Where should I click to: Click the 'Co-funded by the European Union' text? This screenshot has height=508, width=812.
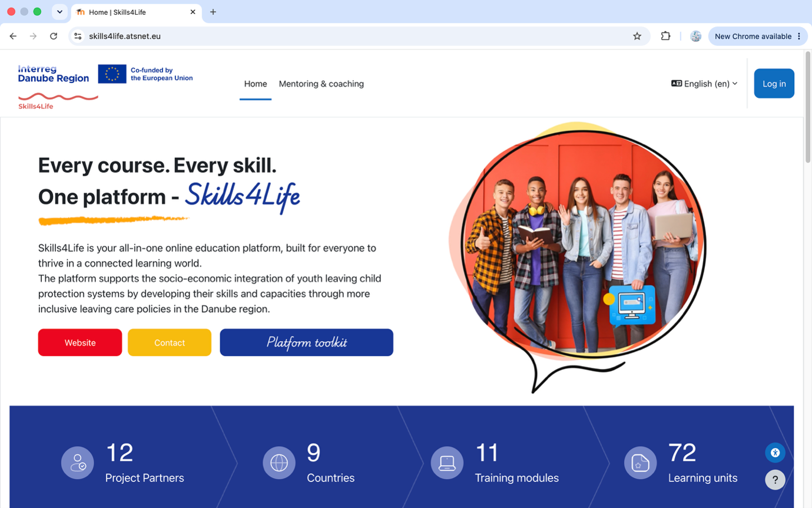(162, 74)
